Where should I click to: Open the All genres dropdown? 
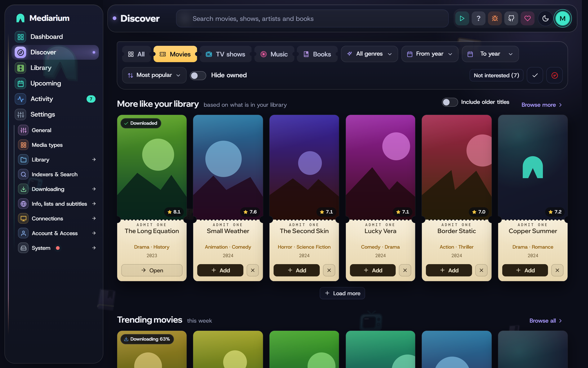[x=369, y=54]
